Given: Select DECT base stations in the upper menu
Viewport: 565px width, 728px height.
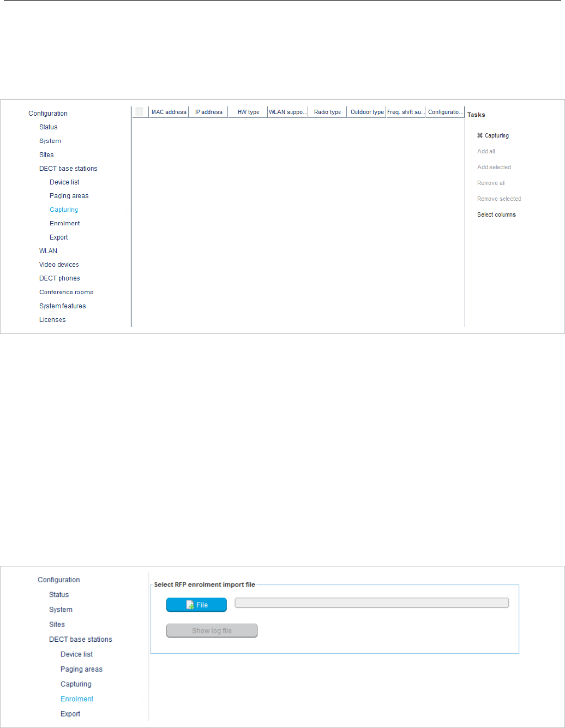Looking at the screenshot, I should tap(68, 169).
